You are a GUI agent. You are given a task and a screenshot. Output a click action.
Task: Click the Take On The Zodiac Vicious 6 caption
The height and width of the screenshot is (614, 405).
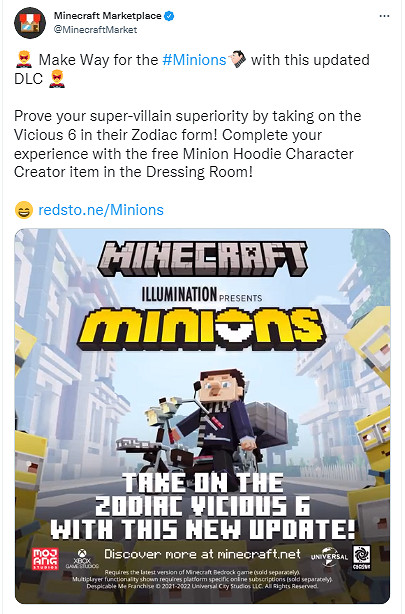[x=202, y=506]
